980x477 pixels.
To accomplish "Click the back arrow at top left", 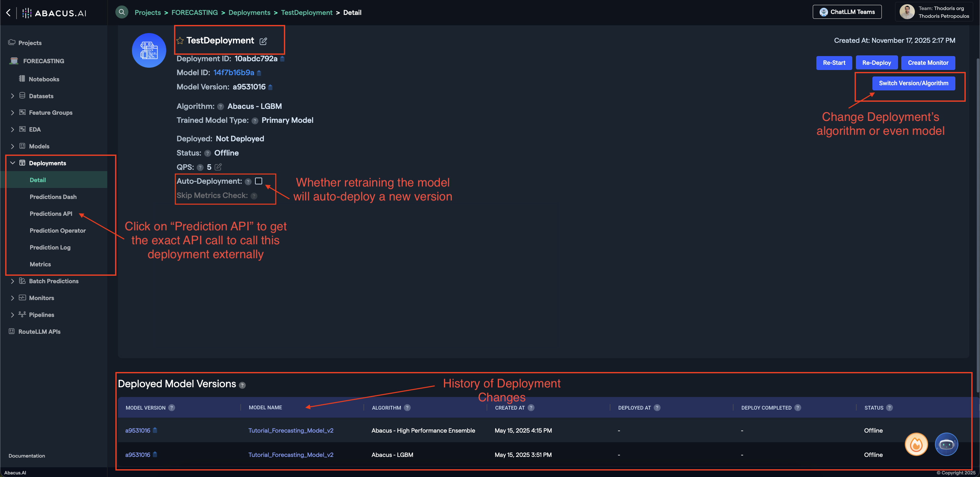I will click(8, 12).
